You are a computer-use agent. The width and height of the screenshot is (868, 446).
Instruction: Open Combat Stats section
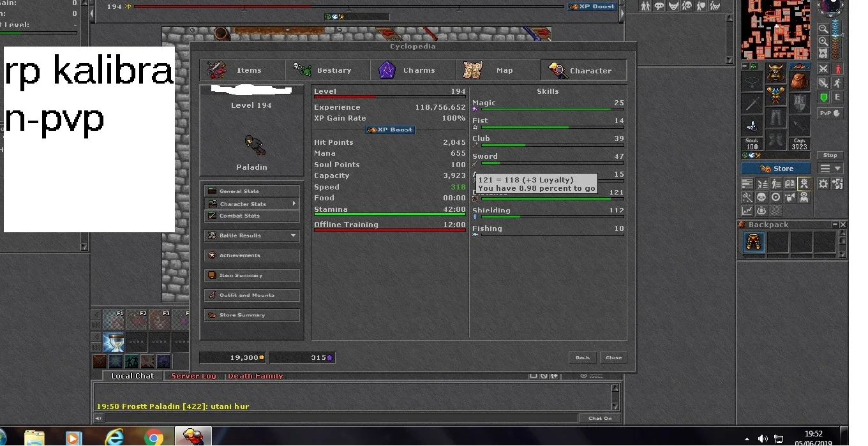tap(252, 216)
